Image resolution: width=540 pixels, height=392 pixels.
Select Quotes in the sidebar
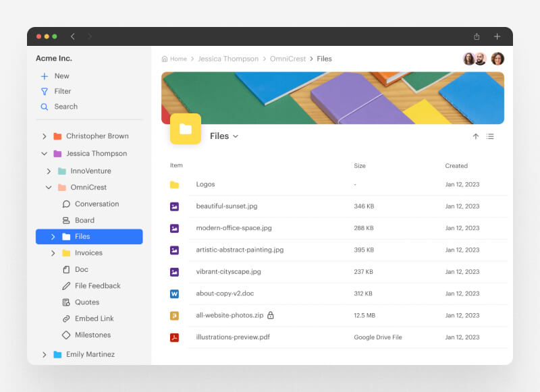click(x=87, y=302)
